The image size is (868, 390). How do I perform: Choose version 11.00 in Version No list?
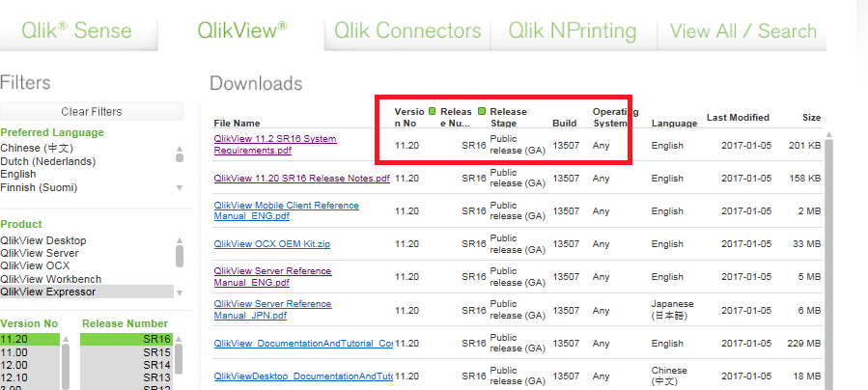coord(30,352)
